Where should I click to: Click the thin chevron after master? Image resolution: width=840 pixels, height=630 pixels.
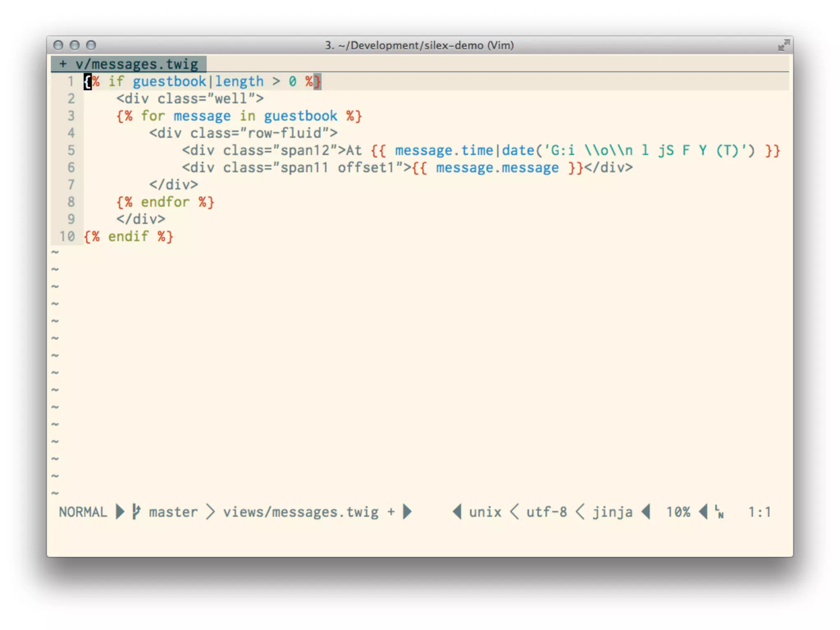[210, 511]
